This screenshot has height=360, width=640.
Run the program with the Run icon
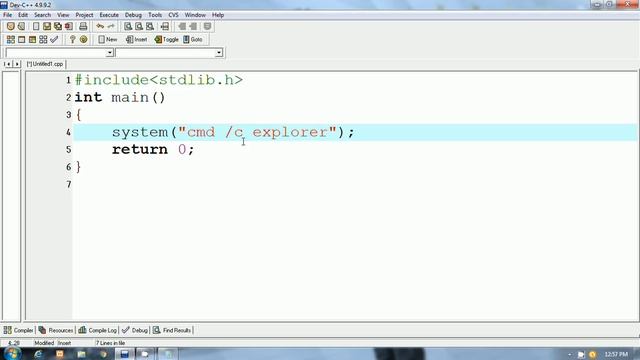21,40
